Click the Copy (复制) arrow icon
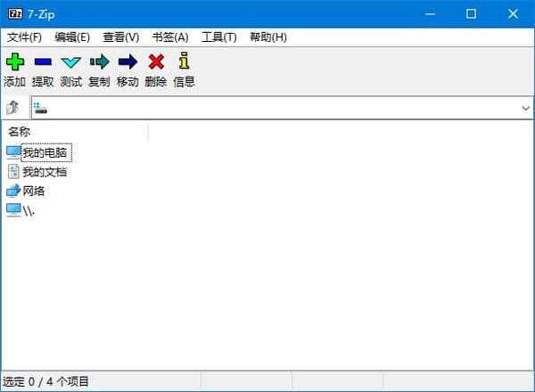Image resolution: width=535 pixels, height=392 pixels. 99,61
